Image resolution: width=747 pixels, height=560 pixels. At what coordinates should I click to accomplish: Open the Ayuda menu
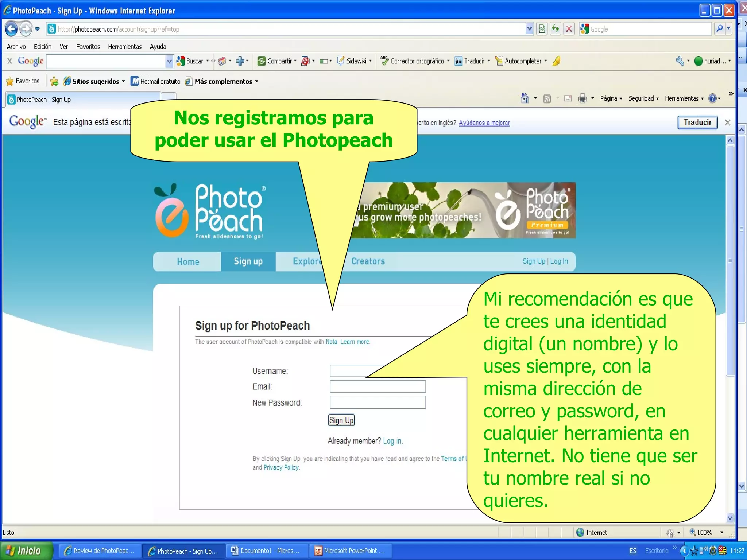[x=158, y=47]
